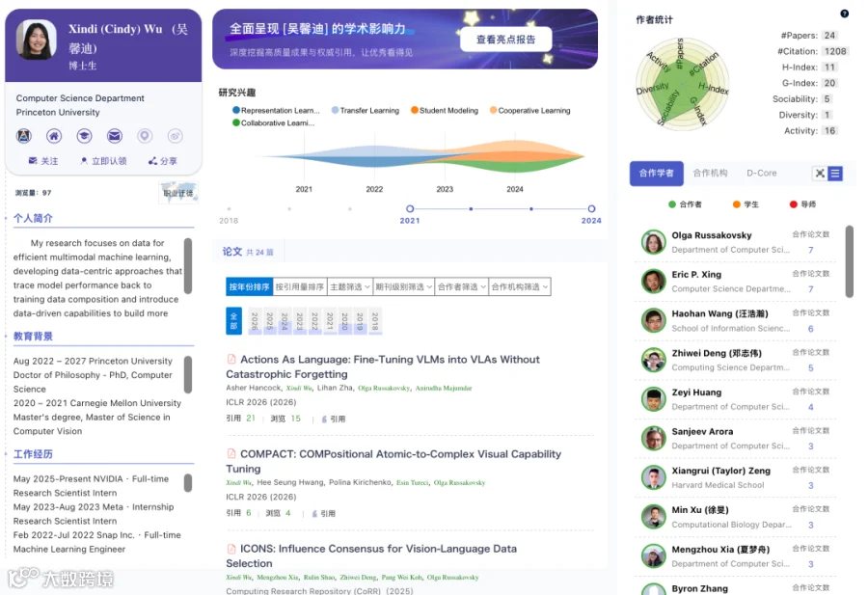Click the 关注 follow button
868x595 pixels.
43,161
